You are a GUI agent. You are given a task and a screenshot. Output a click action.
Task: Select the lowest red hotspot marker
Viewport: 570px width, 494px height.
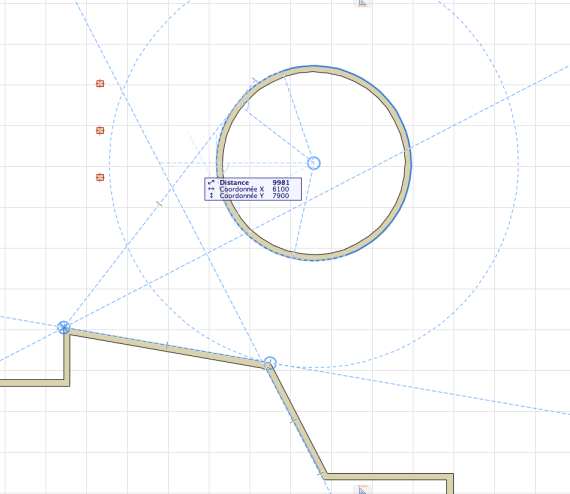click(100, 177)
